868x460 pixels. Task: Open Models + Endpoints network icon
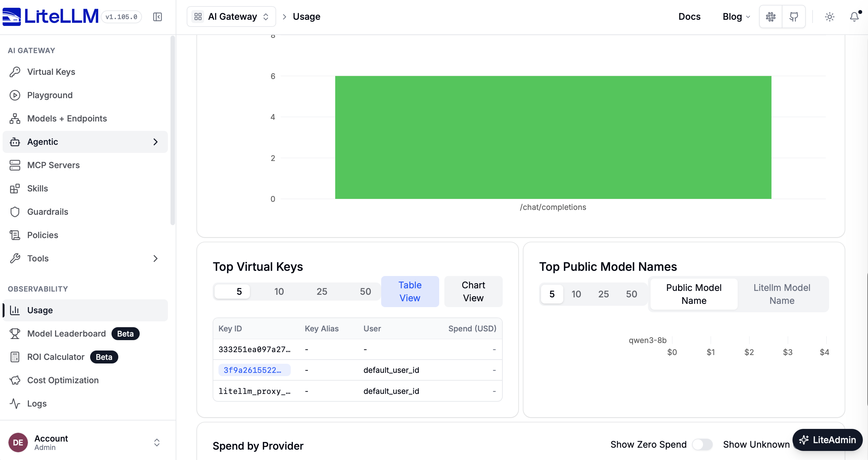pos(15,119)
